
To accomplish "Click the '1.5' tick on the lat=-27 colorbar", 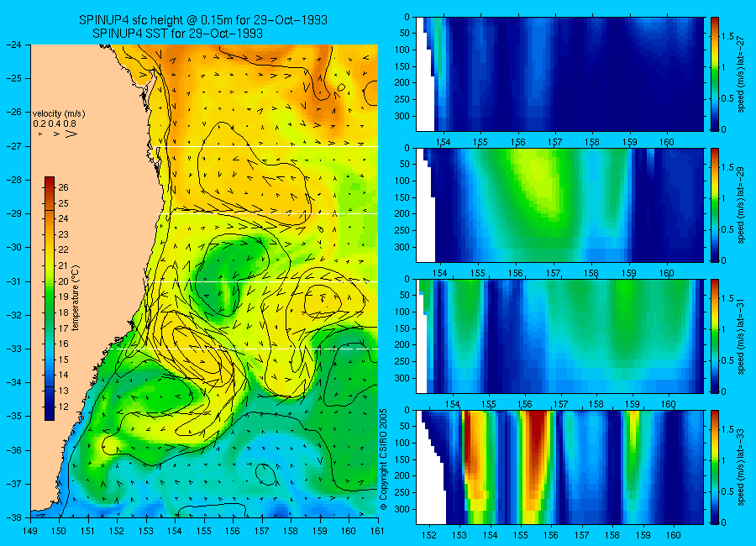I will coord(727,36).
